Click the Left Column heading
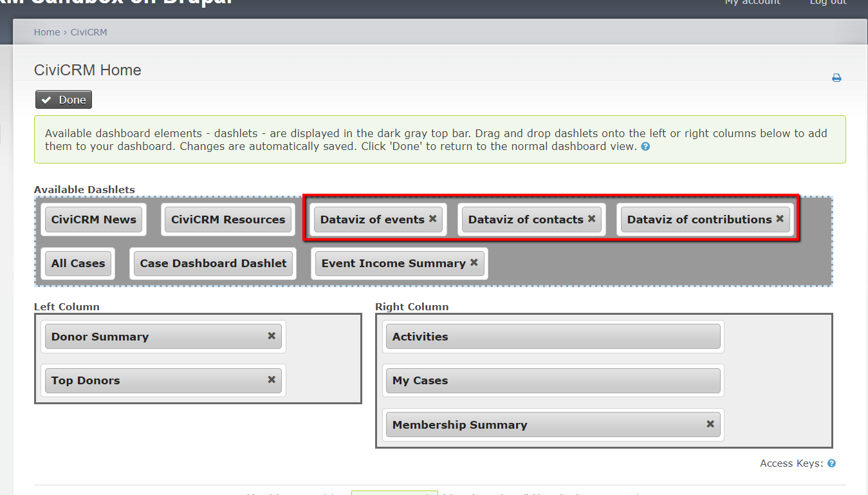Viewport: 868px width, 495px height. [67, 306]
